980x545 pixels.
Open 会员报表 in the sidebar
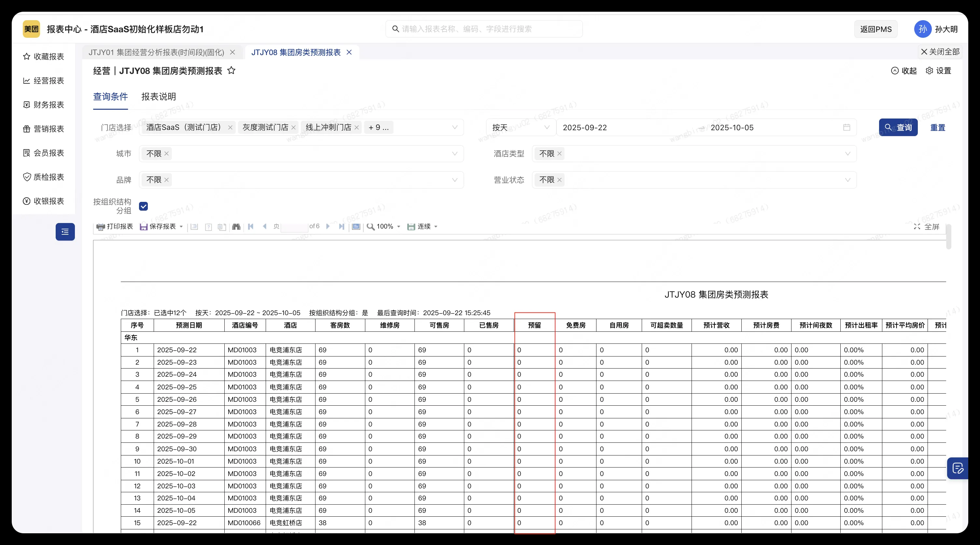coord(43,153)
